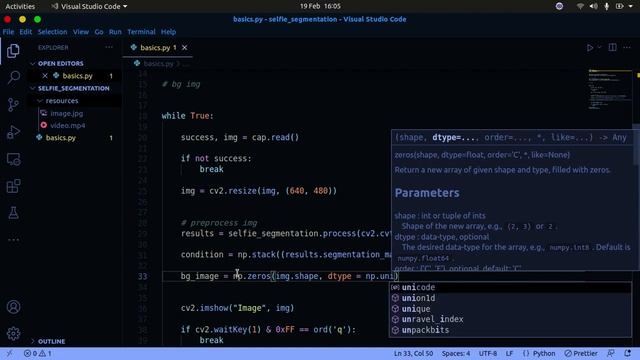This screenshot has width=640, height=360.
Task: Open feedback icon in status bar
Action: (611, 353)
